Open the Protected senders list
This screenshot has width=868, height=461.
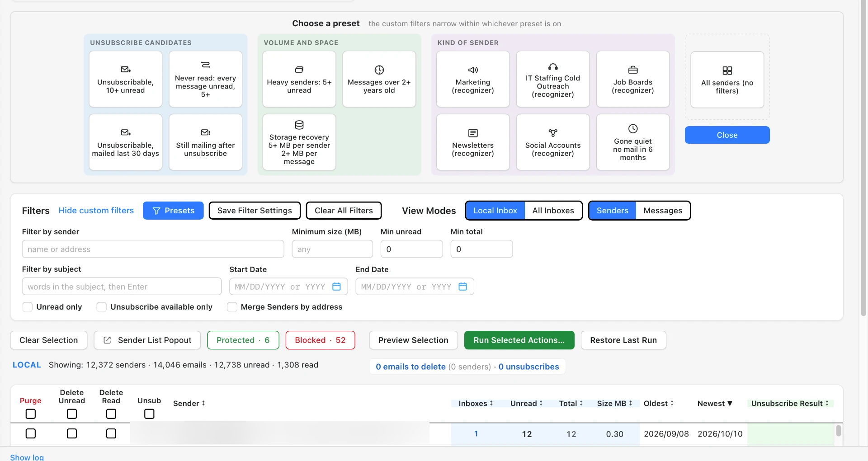tap(243, 340)
